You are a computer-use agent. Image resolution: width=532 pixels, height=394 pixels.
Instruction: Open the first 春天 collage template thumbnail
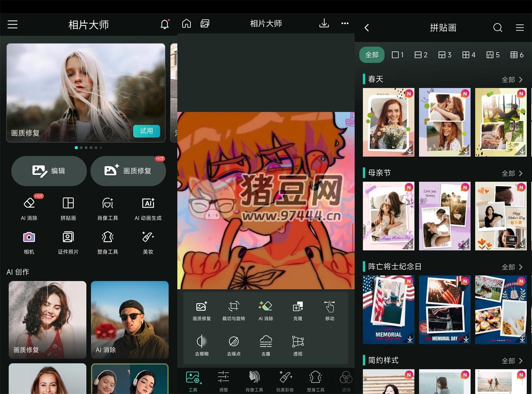[x=388, y=122]
